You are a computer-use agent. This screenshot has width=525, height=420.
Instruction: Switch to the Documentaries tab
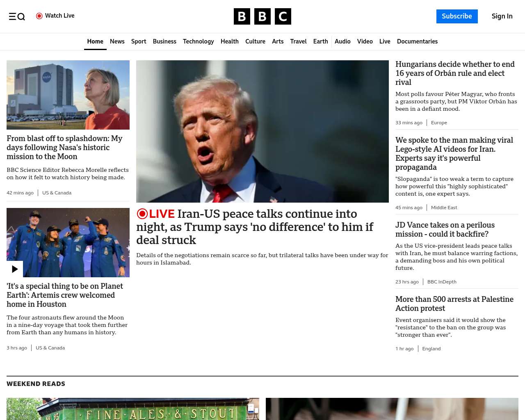[417, 41]
